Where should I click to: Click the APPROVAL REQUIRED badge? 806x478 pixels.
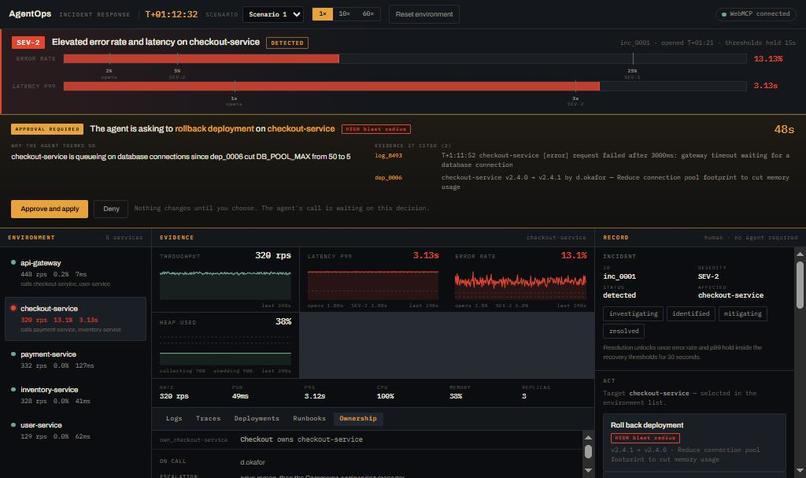[x=47, y=129]
